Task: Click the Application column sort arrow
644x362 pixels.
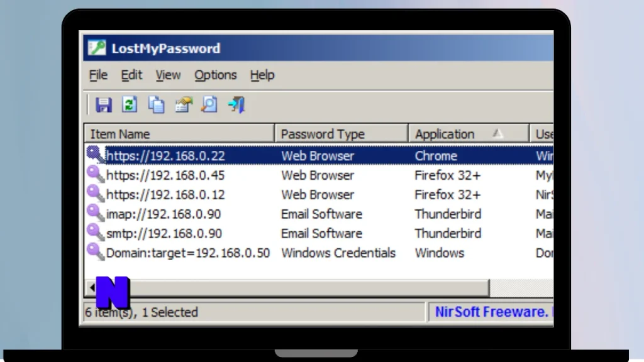Action: pos(497,133)
